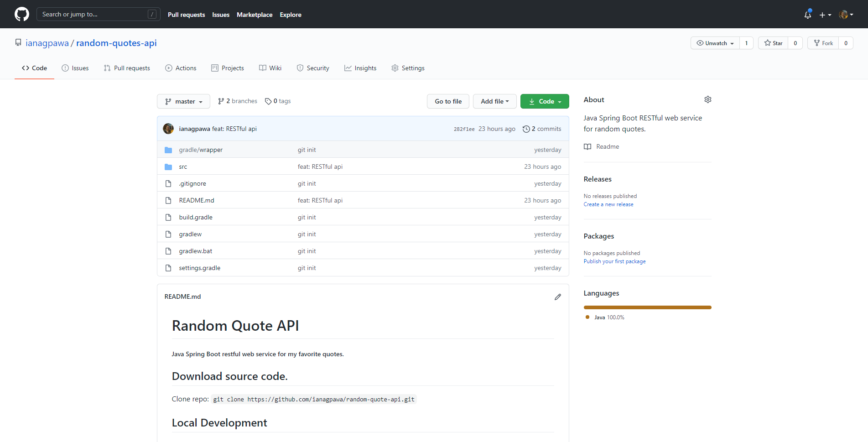Click Create a new release link

[608, 204]
